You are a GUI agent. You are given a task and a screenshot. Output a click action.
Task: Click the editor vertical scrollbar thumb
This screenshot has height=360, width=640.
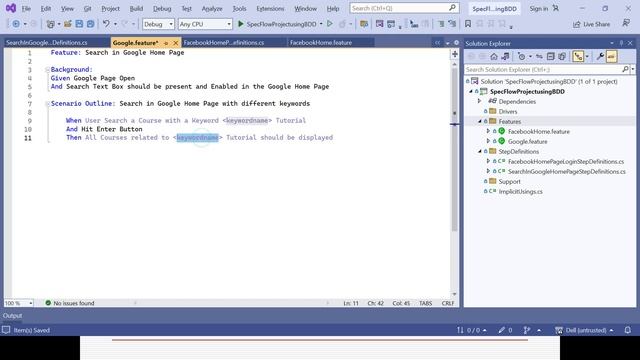tap(454, 150)
